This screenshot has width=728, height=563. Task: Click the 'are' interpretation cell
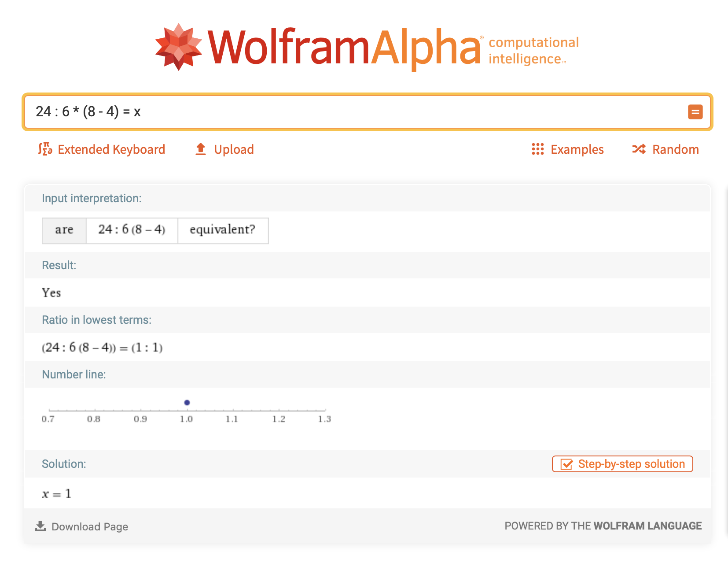64,230
